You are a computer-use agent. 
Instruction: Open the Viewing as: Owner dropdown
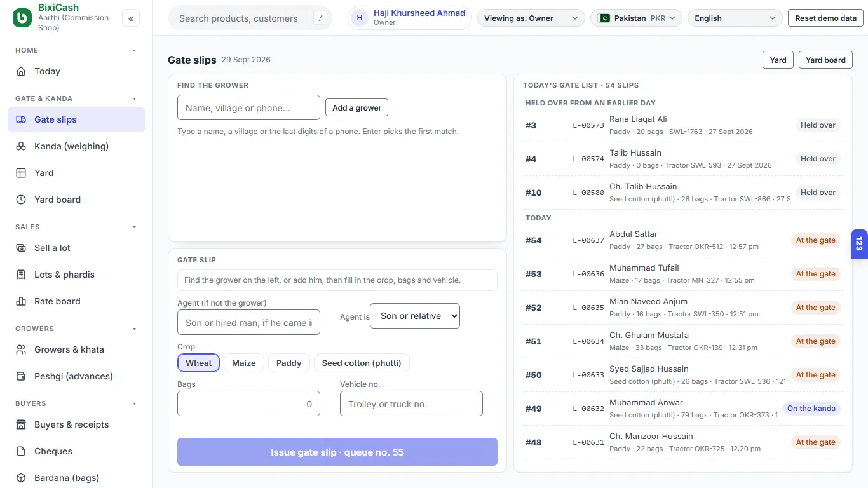[531, 18]
